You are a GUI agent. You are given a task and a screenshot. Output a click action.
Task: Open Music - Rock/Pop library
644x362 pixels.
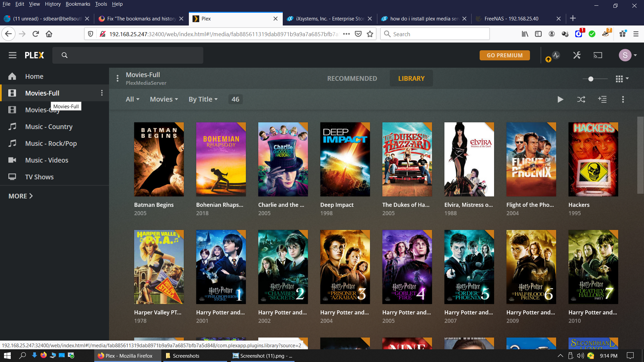pos(51,143)
